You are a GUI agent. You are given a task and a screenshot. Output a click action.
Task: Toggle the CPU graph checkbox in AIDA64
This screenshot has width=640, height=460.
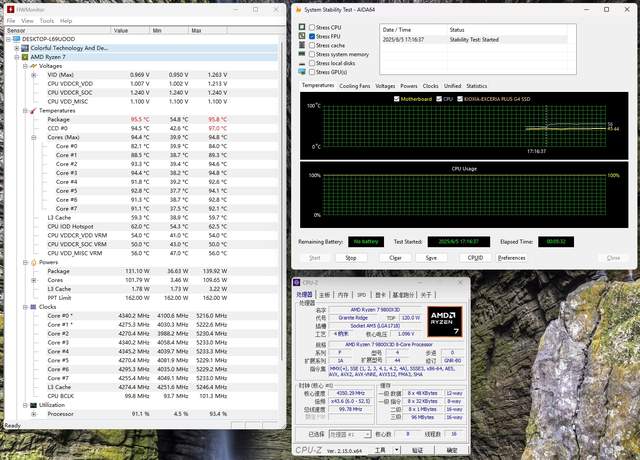coord(439,99)
